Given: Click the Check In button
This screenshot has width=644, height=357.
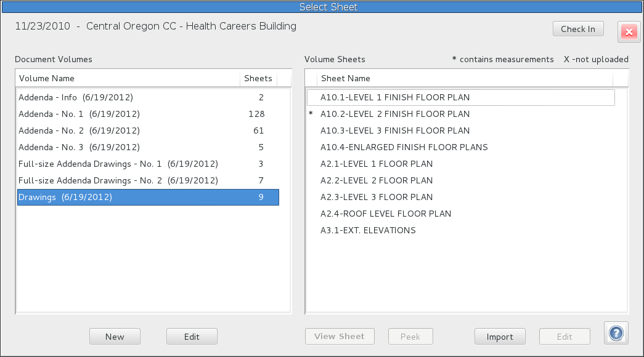Looking at the screenshot, I should point(578,29).
